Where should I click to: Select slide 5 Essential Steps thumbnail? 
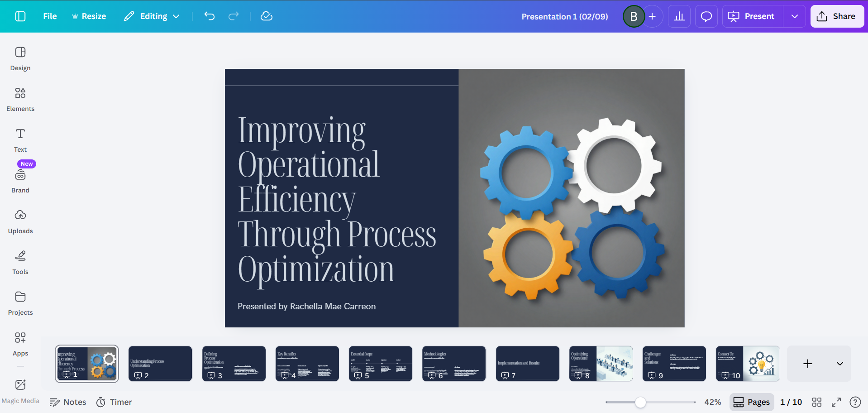click(381, 364)
